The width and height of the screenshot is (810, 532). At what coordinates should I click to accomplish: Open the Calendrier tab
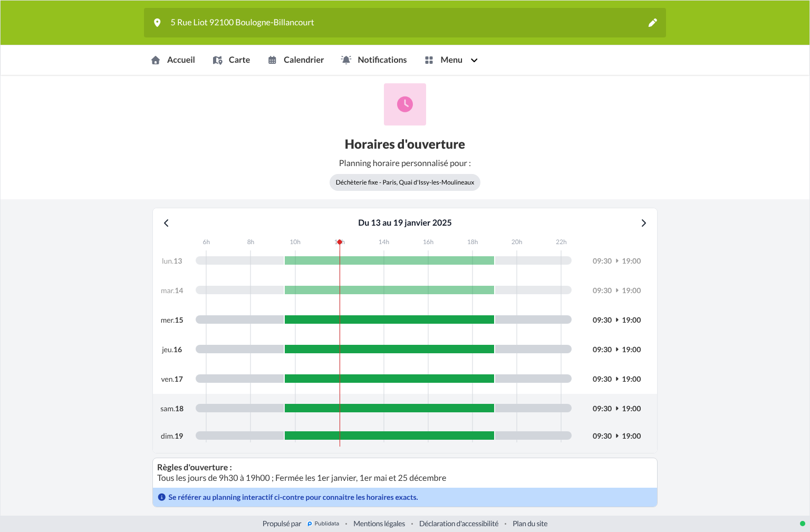click(296, 60)
